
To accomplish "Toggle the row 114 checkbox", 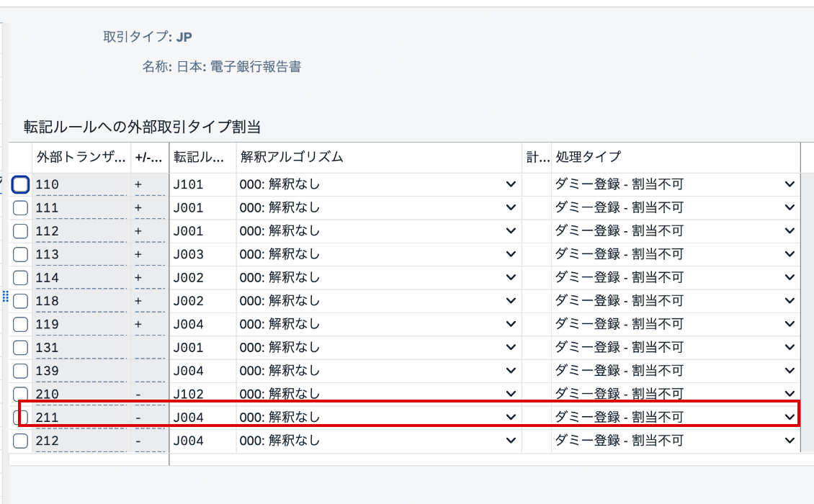I will (20, 278).
